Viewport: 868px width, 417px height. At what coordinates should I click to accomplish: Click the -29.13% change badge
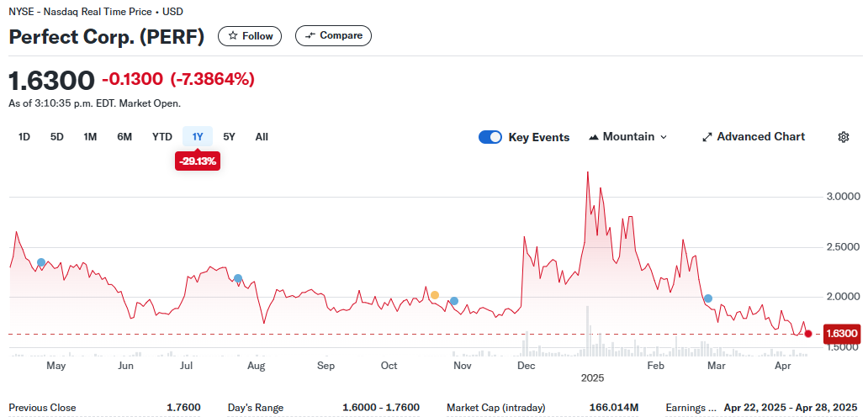198,161
